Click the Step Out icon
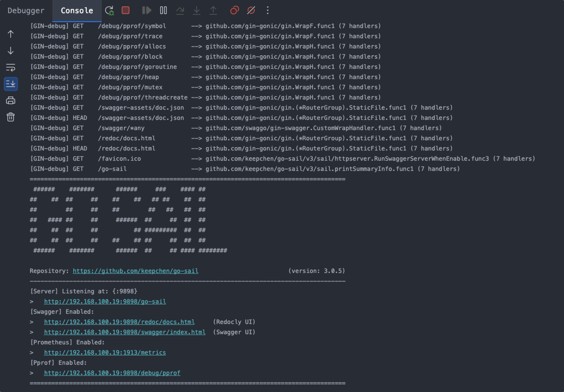Screen dimensions: 564x392 tap(213, 10)
